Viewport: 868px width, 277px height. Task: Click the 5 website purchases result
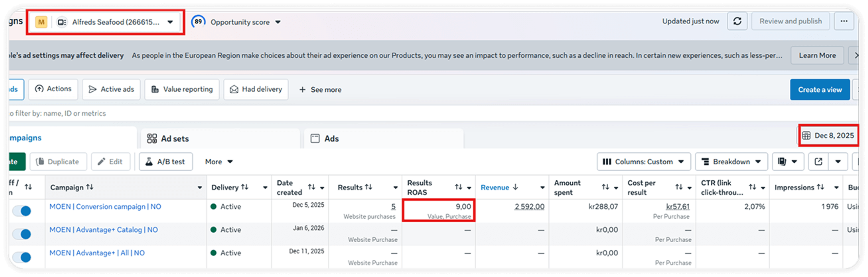393,206
